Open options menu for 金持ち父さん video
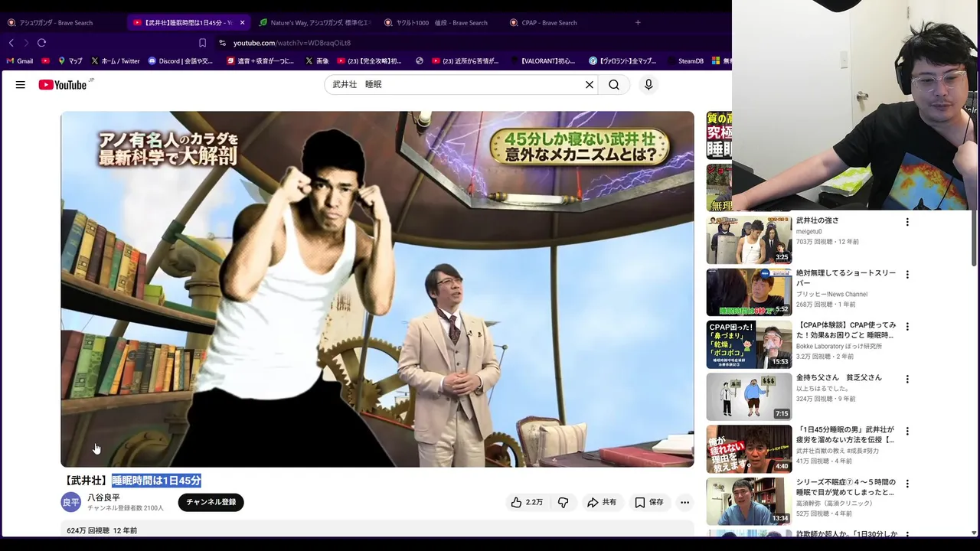 coord(907,379)
